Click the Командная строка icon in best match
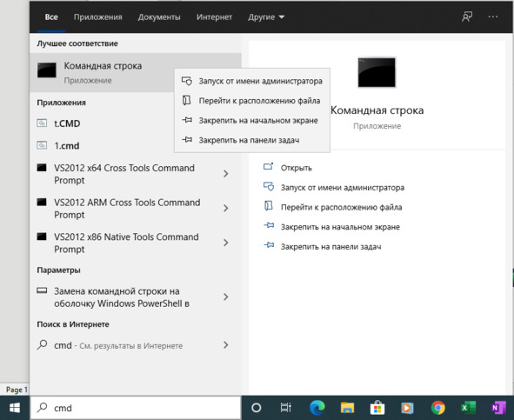This screenshot has height=420, width=514. (47, 70)
